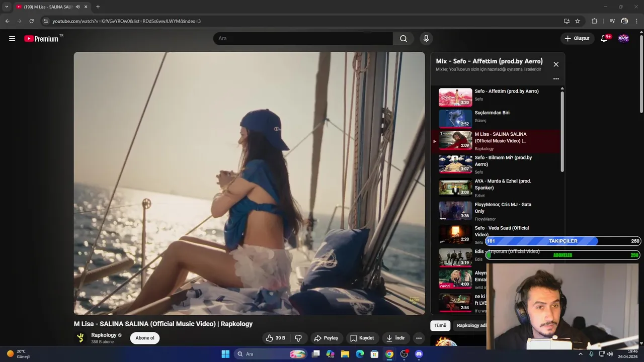Screen dimensions: 644x362
Task: Close the M Lisa browser tab
Action: click(86, 7)
